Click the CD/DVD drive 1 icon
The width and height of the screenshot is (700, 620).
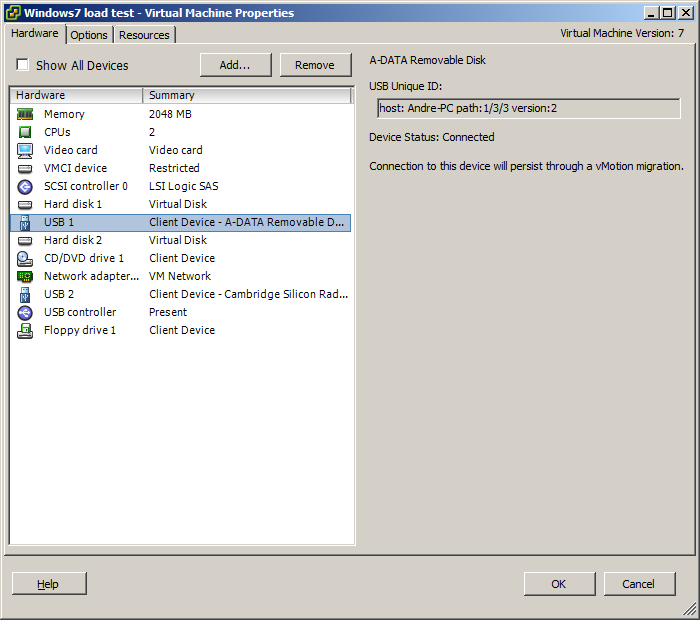25,258
